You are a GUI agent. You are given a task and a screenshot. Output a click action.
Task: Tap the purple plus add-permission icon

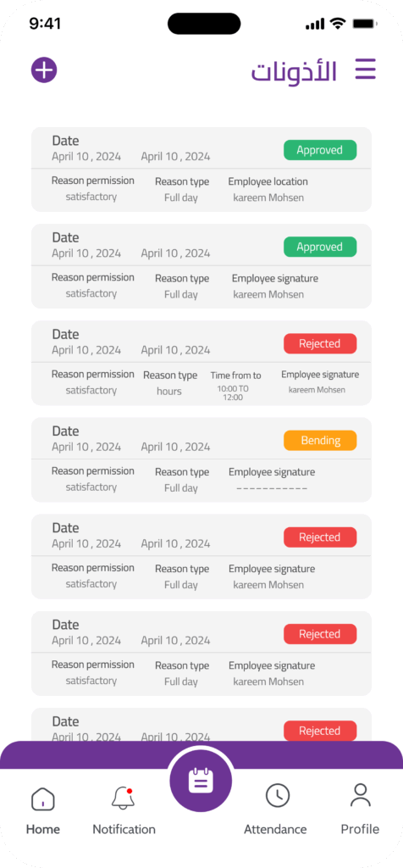pyautogui.click(x=44, y=70)
